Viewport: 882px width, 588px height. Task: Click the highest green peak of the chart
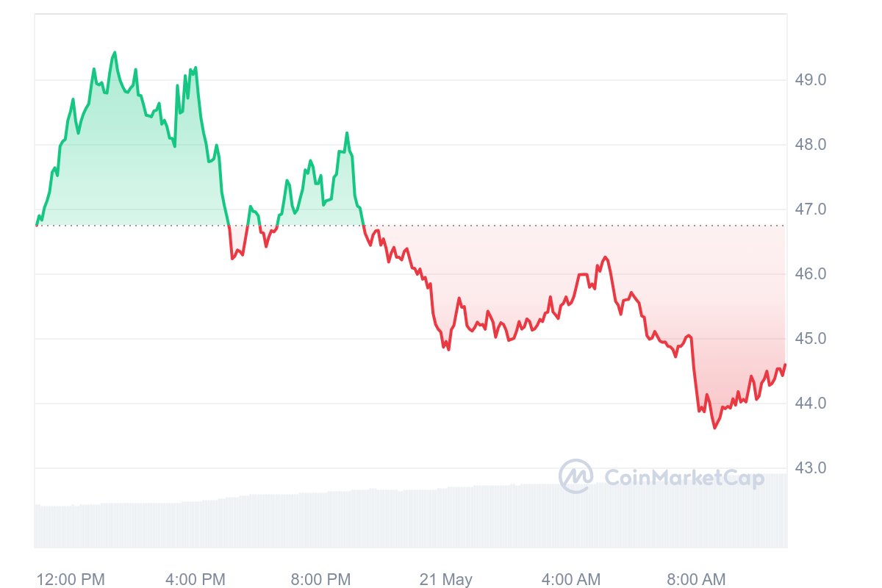tap(114, 53)
